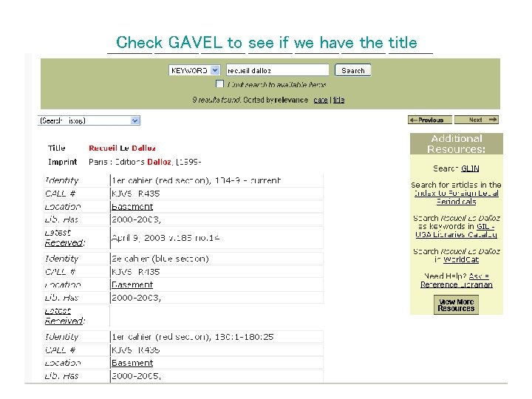Screen dimensions: 532x399
Task: Open Index to Foreign Legal Periodicals link
Action: [457, 197]
